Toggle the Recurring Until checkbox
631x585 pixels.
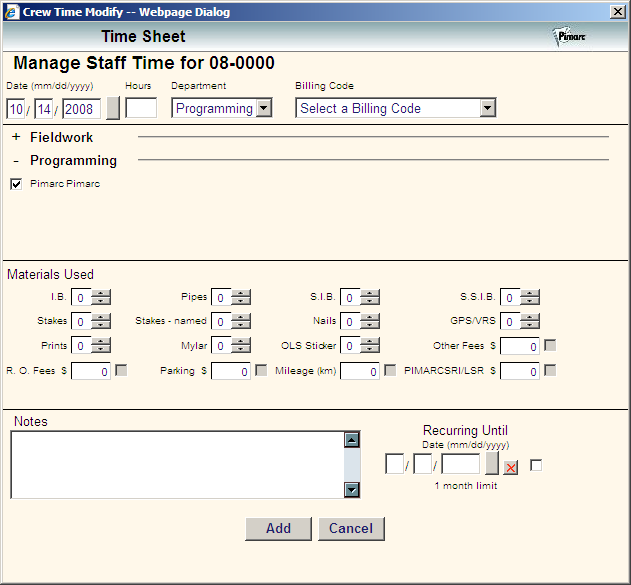536,466
